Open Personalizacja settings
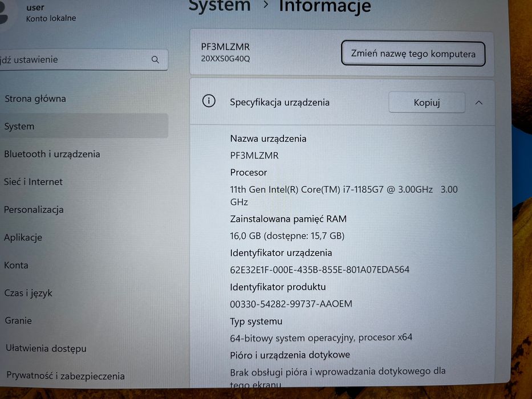Screen dimensions: 532x399 pos(34,210)
